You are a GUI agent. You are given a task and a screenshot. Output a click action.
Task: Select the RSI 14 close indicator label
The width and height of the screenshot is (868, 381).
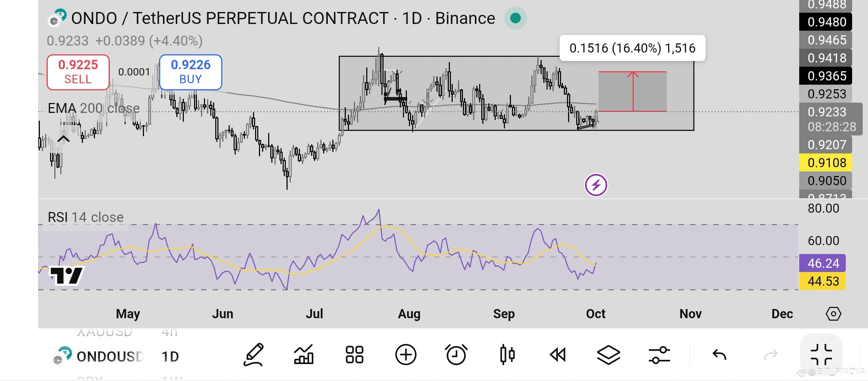85,217
